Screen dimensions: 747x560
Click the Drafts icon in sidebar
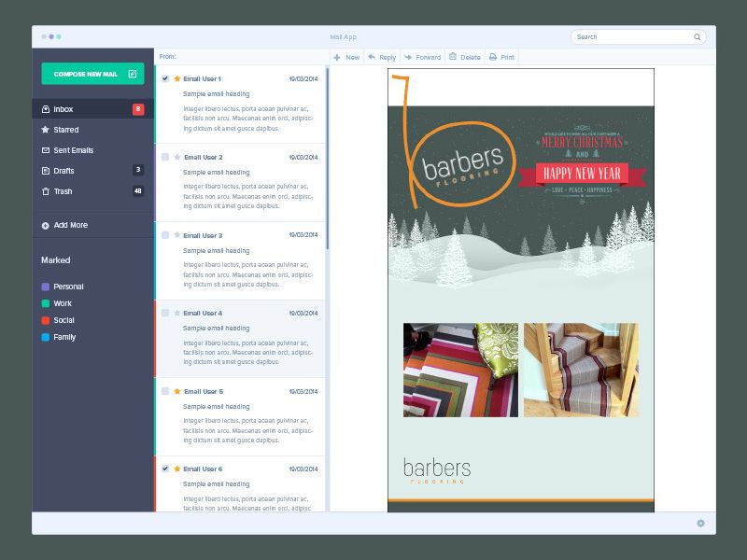[x=46, y=171]
